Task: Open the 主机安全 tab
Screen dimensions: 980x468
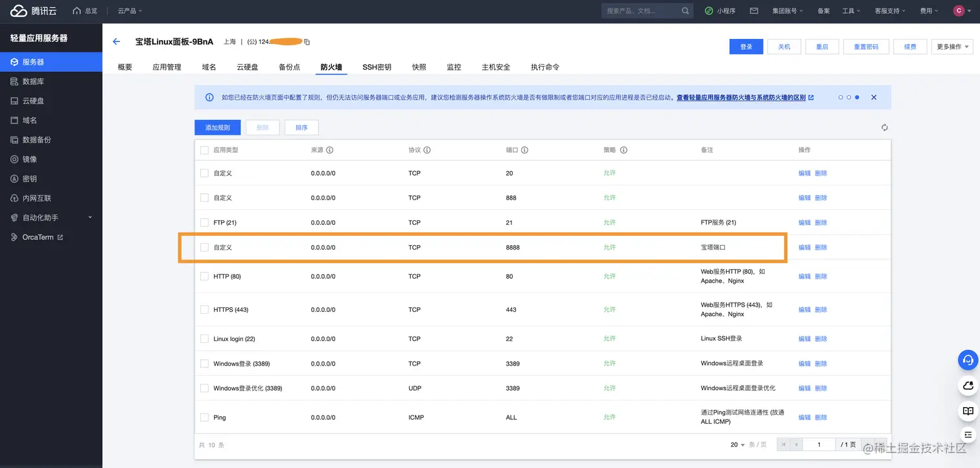Action: coord(496,67)
